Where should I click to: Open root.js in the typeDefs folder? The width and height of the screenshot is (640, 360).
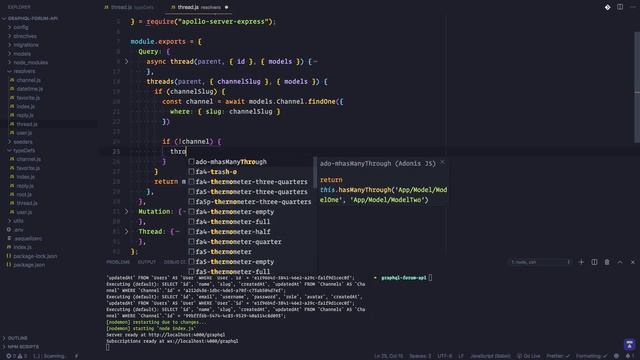(24, 194)
